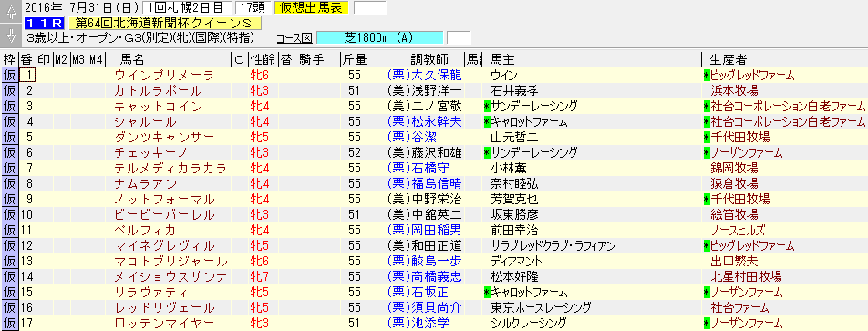The height and width of the screenshot is (331, 868).
Task: Click breeder 錦岡牧場
Action: click(x=734, y=169)
